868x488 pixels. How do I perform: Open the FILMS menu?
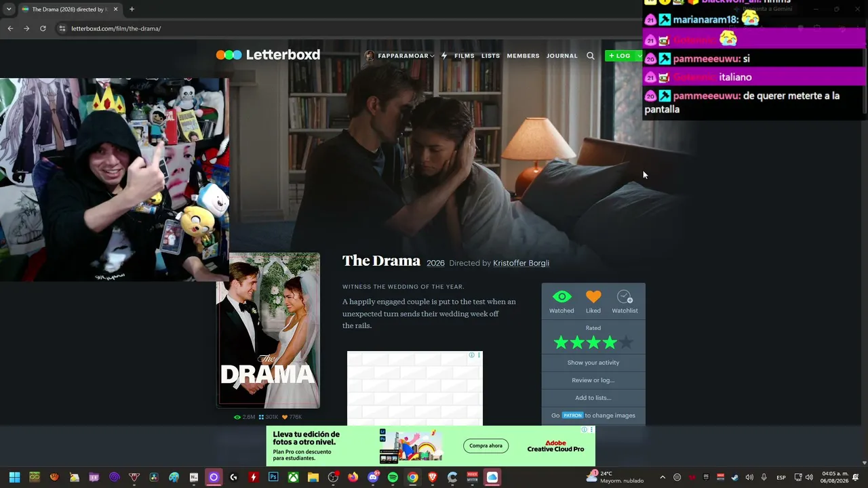465,56
